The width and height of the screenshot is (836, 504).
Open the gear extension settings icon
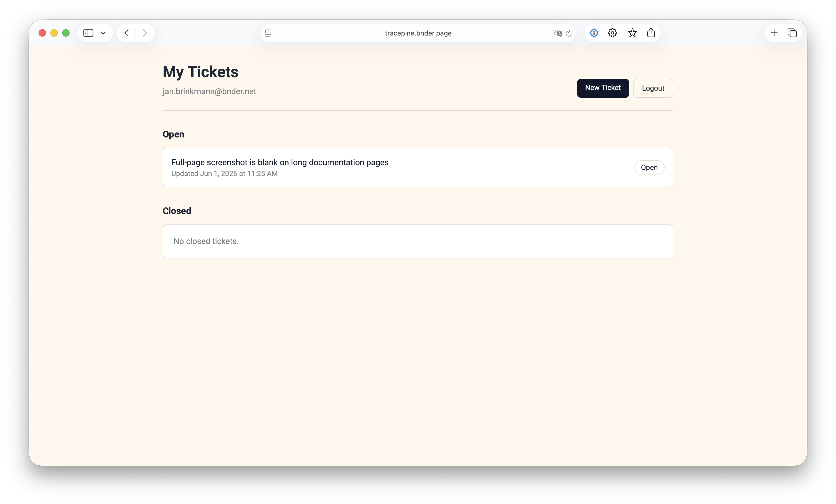(x=612, y=33)
